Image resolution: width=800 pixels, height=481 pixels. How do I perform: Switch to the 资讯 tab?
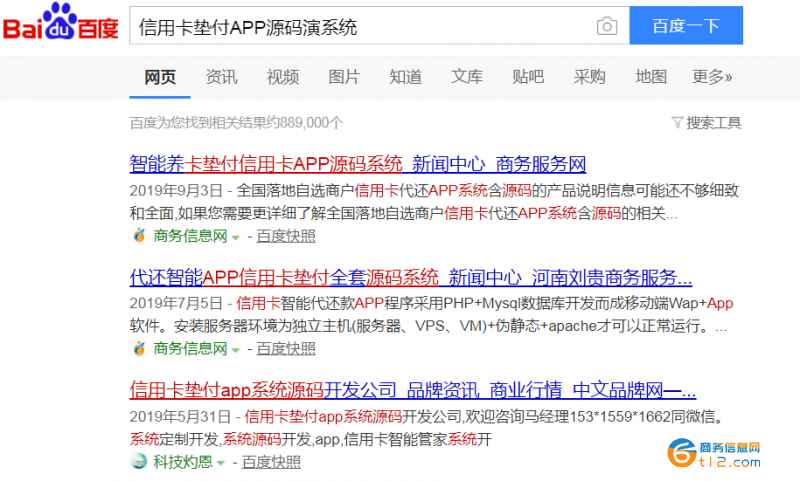click(x=221, y=77)
